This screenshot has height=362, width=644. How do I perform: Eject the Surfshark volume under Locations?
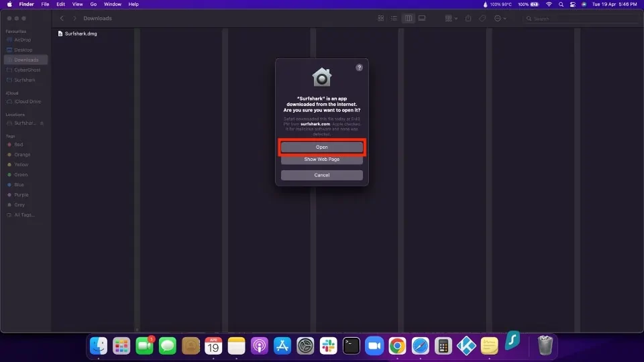[x=42, y=123]
